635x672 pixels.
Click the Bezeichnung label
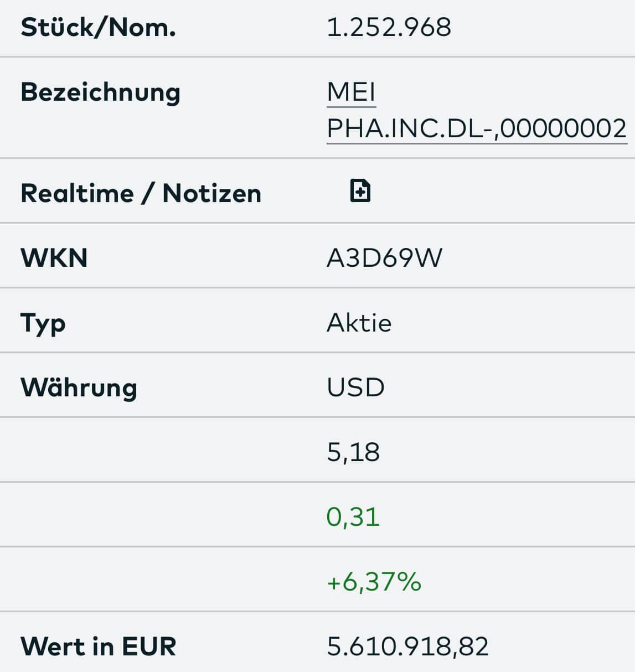pos(100,92)
